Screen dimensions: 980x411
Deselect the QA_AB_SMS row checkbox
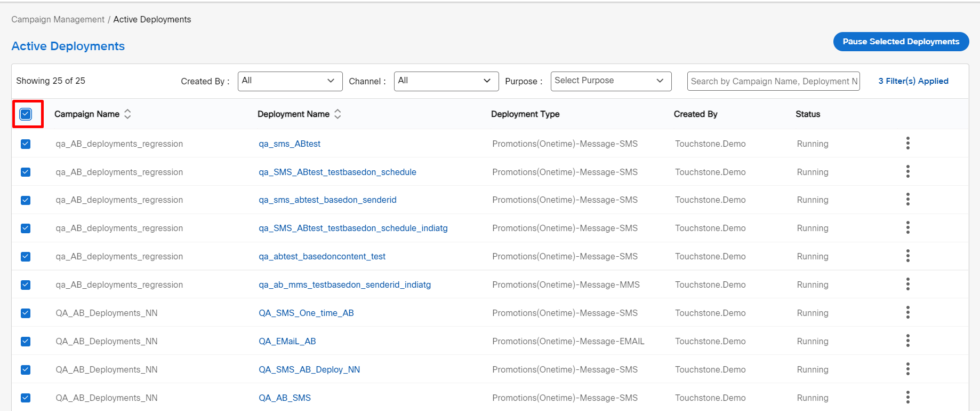26,398
